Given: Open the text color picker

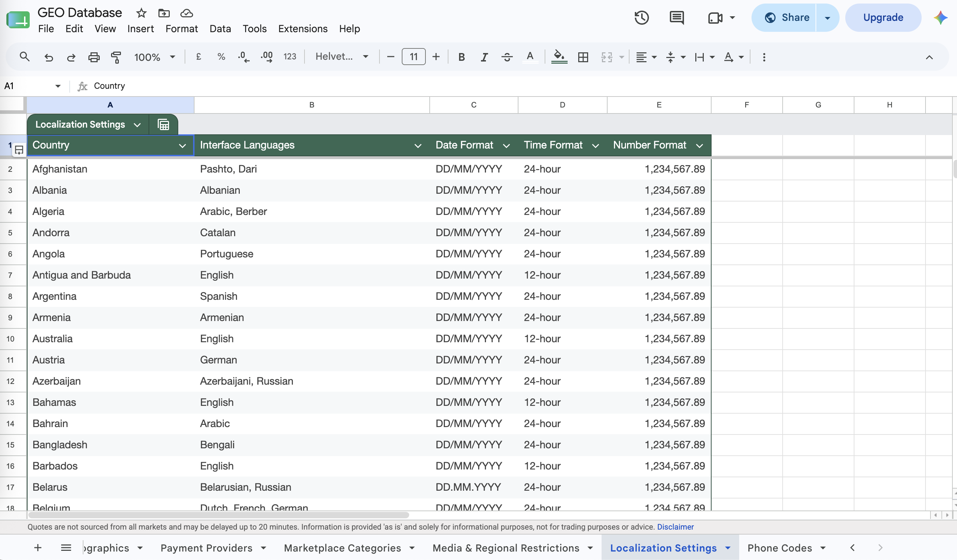Looking at the screenshot, I should pos(530,57).
